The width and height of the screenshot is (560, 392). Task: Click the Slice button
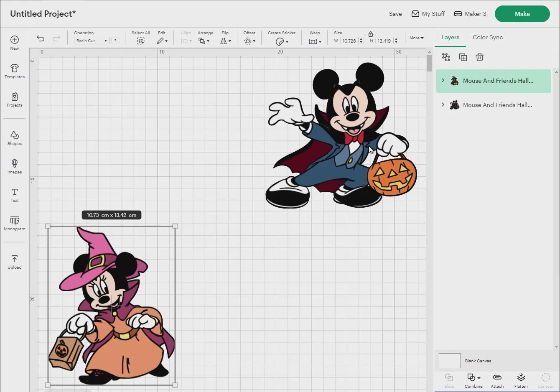pyautogui.click(x=449, y=380)
